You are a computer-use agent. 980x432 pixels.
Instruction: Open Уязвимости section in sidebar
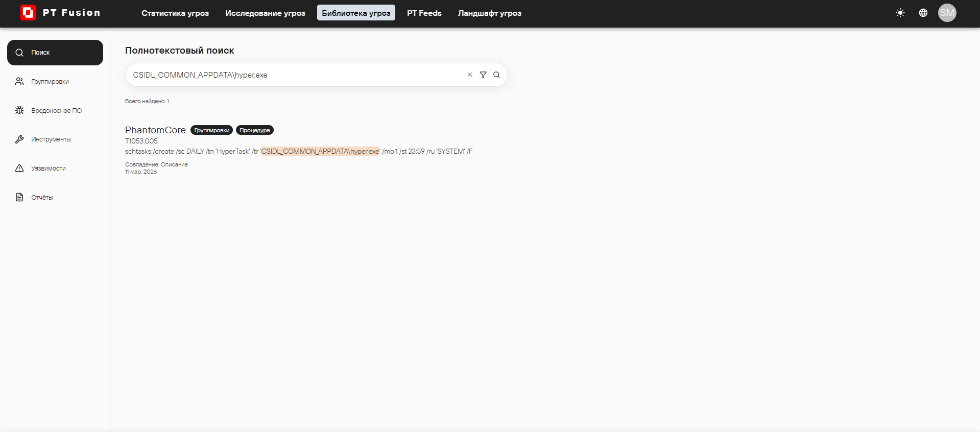click(x=55, y=169)
